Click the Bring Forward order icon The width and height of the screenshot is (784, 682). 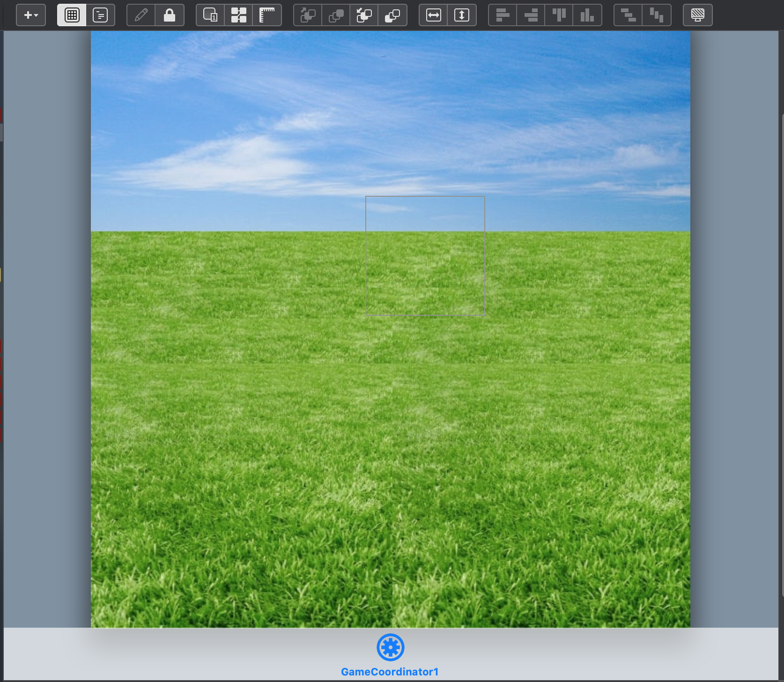click(x=308, y=15)
